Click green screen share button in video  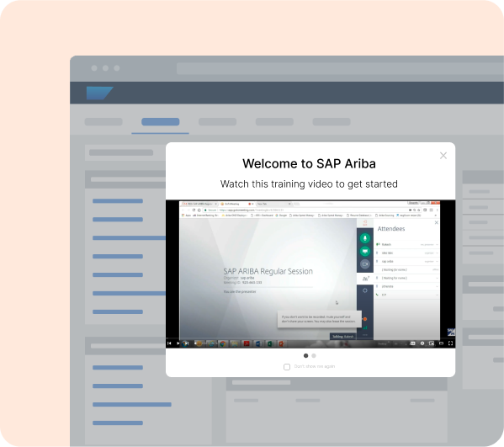365,251
